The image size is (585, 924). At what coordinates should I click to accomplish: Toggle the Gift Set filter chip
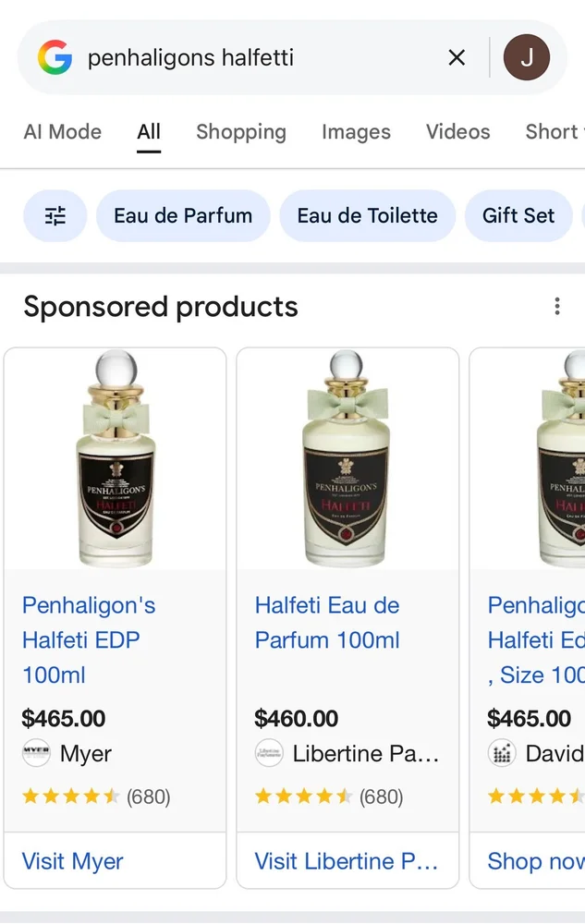click(518, 216)
